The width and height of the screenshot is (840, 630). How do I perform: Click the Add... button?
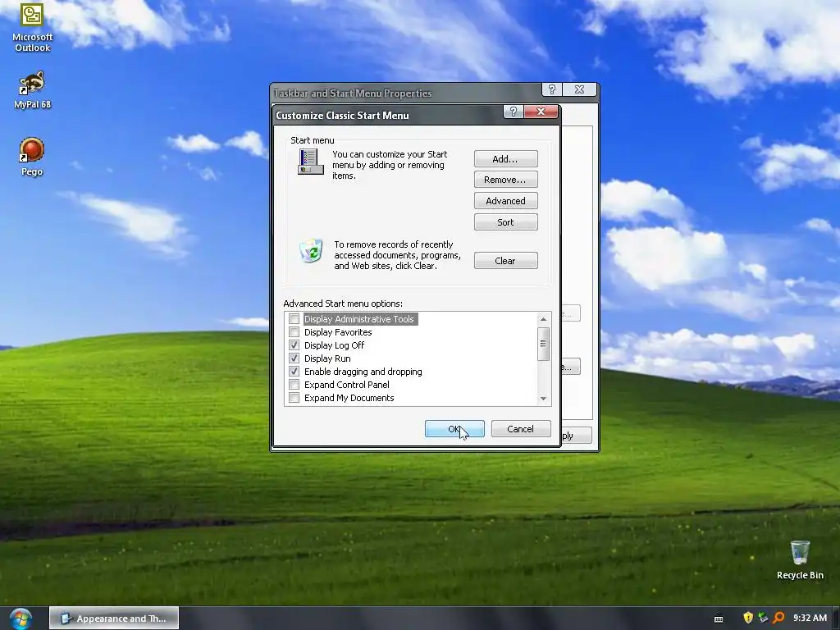505,158
